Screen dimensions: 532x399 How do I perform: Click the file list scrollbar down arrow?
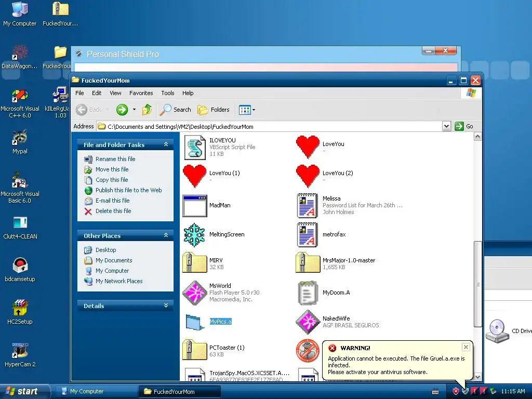[x=478, y=377]
